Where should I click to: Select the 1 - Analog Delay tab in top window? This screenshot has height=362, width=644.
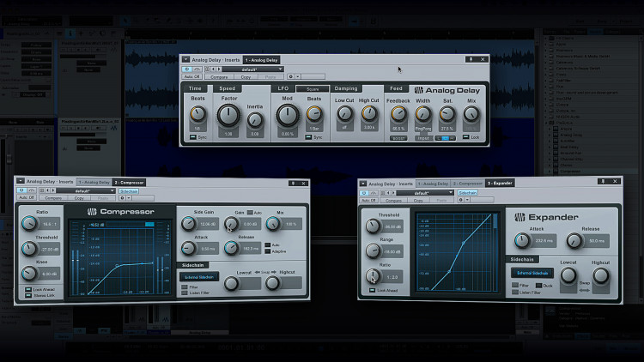pos(262,60)
